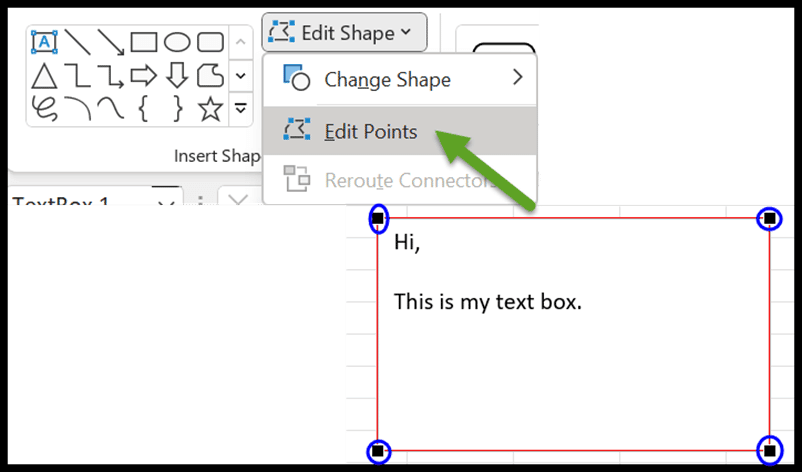Choose Edit Points from the menu

(x=400, y=131)
